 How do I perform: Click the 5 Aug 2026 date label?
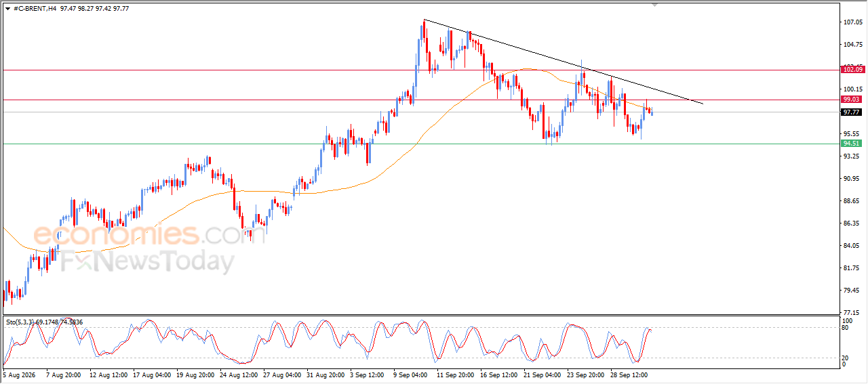20,374
